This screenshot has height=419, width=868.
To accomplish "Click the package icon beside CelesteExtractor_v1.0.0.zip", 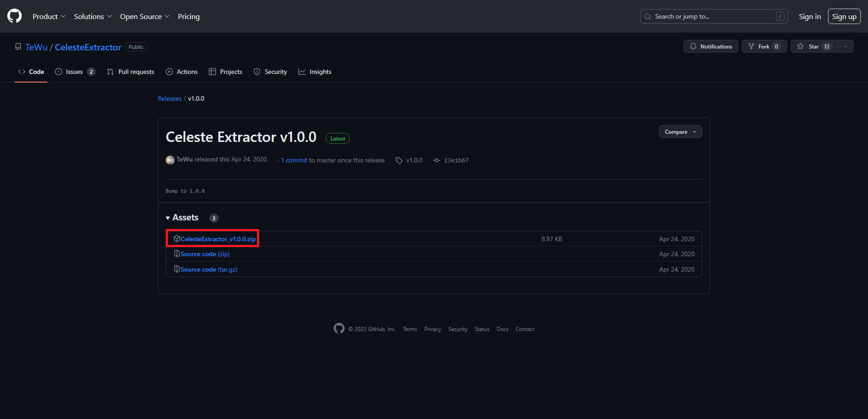I will [x=177, y=239].
